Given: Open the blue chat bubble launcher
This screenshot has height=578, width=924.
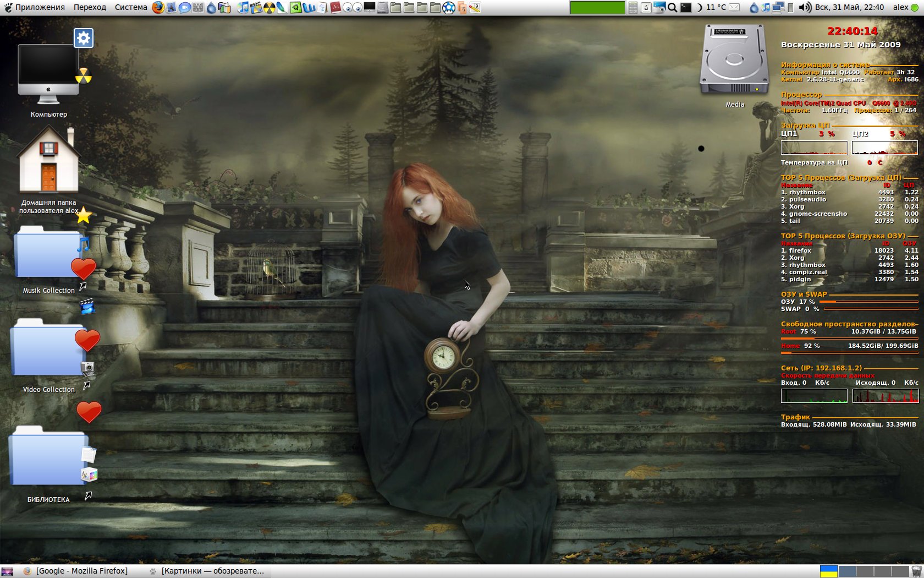Looking at the screenshot, I should point(185,8).
